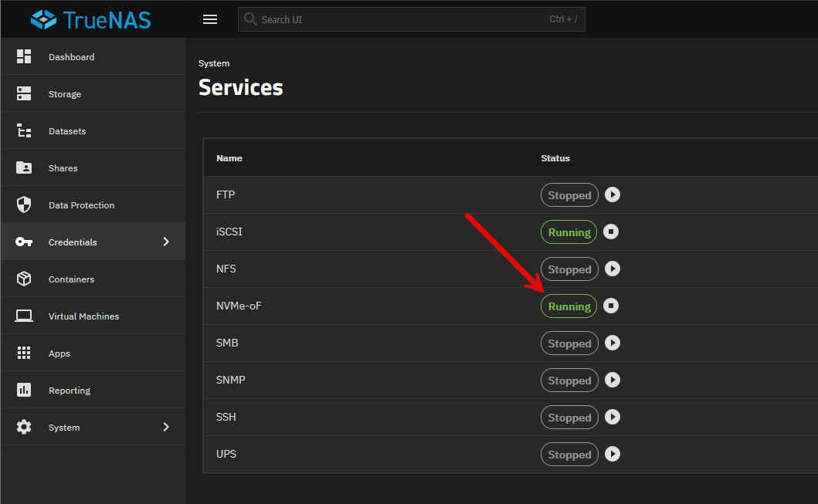The width and height of the screenshot is (818, 504).
Task: Open Dashboard grid icon
Action: (x=24, y=56)
